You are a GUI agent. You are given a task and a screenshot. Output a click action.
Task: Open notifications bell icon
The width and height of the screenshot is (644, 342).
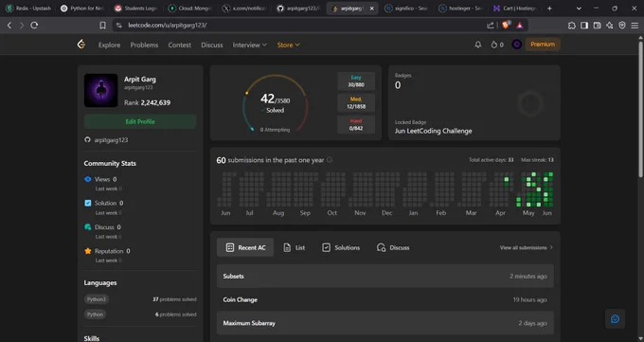click(x=477, y=45)
